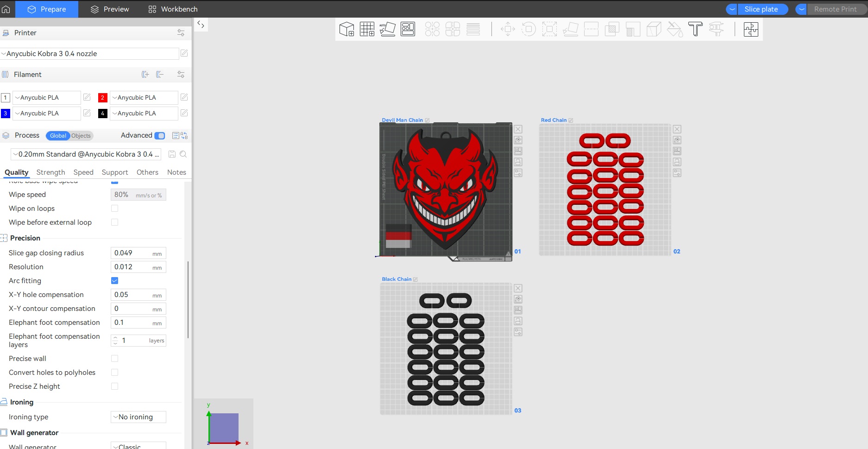This screenshot has height=449, width=868.
Task: Edit the Anycubic Kobra 3 printer preset
Action: click(x=184, y=53)
